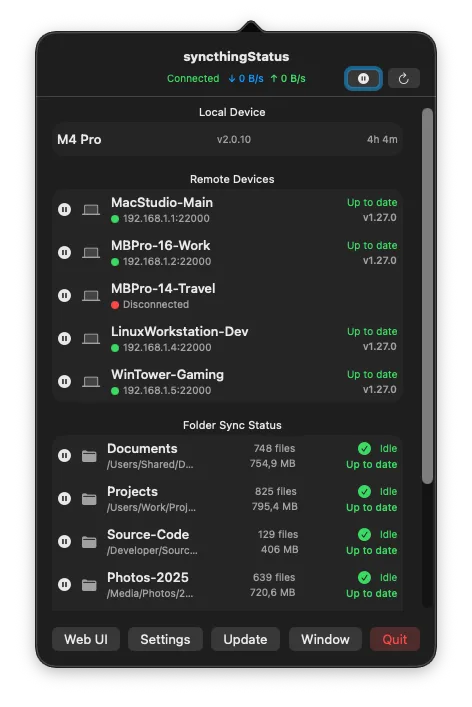This screenshot has height=707, width=472.
Task: Pause the LinuxWorkstation-Dev device
Action: point(64,339)
